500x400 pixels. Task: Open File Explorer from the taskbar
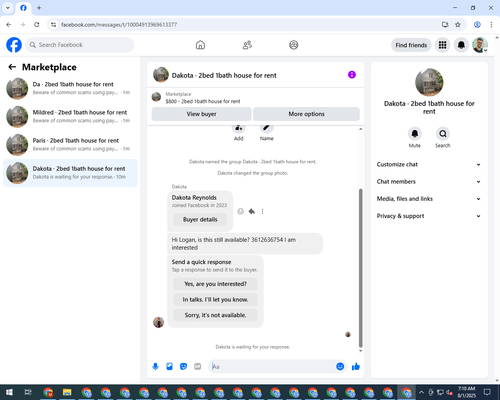(x=67, y=392)
